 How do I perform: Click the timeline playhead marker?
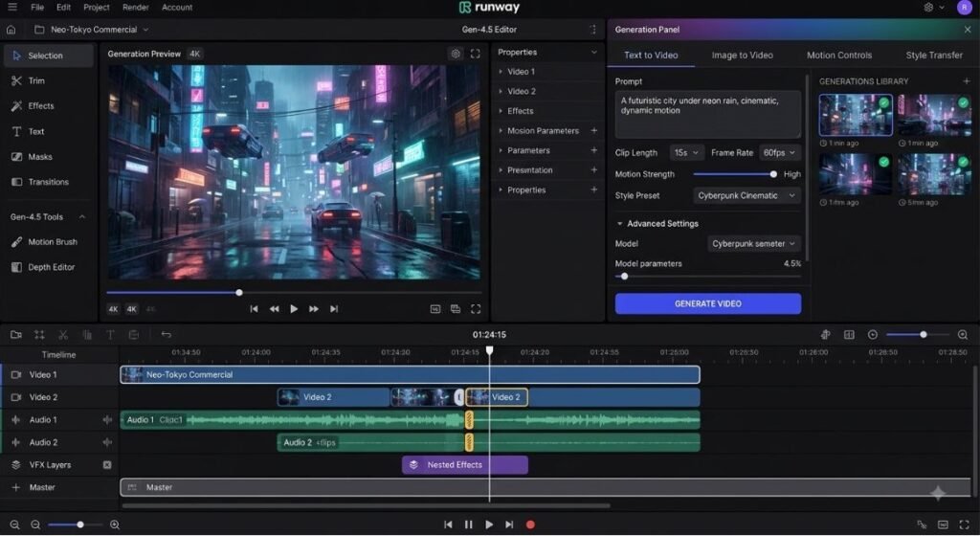point(490,350)
